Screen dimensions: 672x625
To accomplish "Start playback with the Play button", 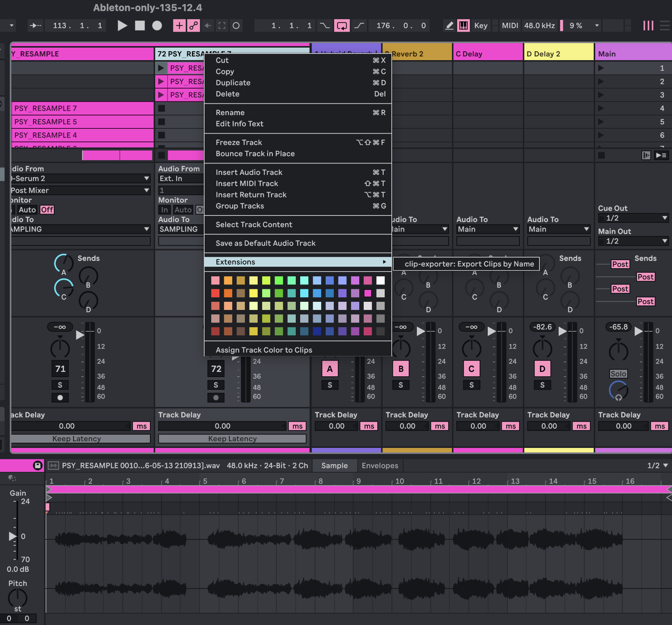I will (x=122, y=25).
